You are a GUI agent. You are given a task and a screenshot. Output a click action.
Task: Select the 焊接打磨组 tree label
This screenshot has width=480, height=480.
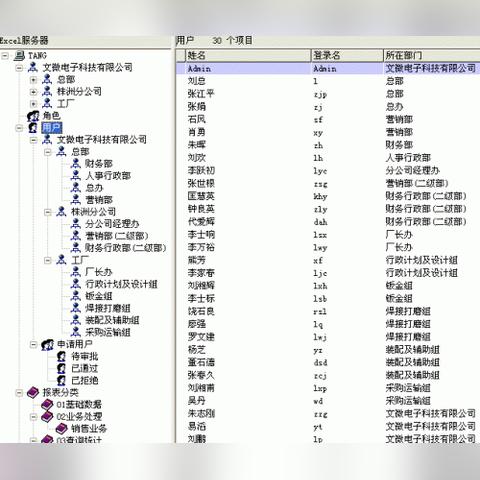pos(108,308)
